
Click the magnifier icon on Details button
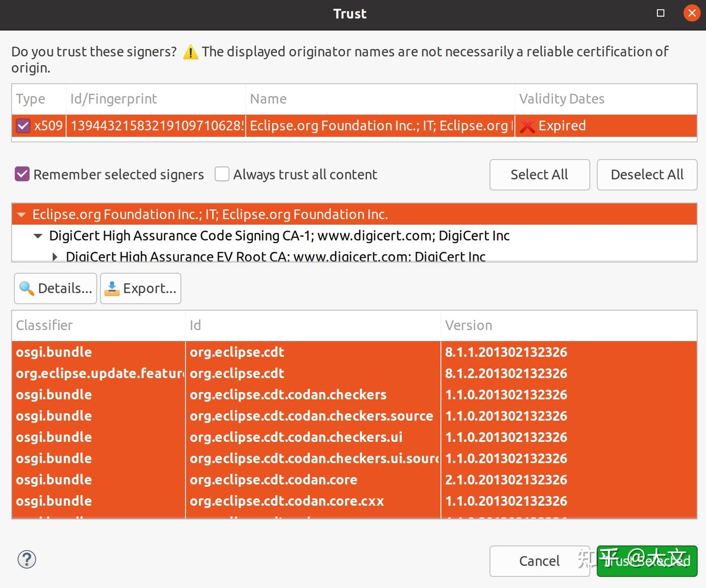[26, 289]
